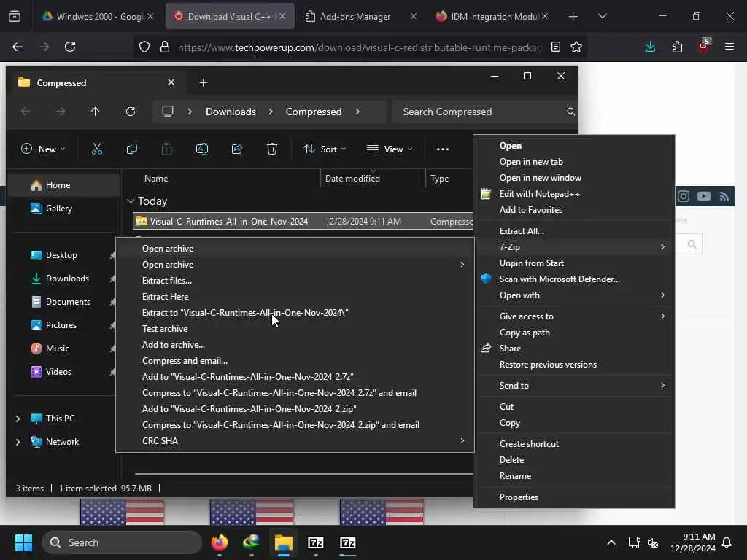This screenshot has height=560, width=747.
Task: Add new File Explorer tab
Action: pyautogui.click(x=204, y=83)
